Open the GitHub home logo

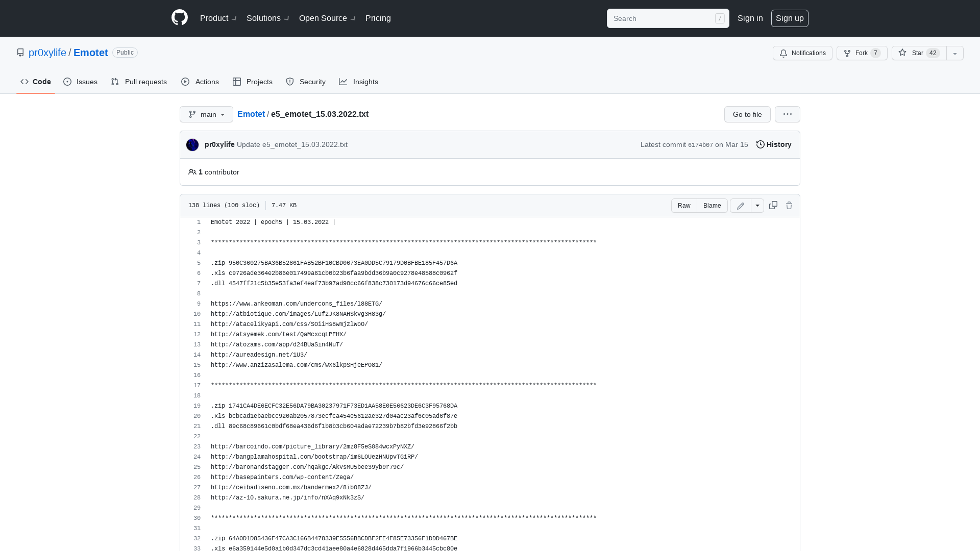(x=180, y=18)
